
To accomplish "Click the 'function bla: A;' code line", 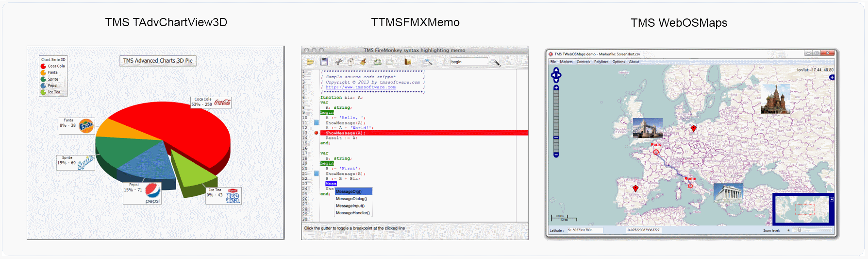I will coord(342,97).
